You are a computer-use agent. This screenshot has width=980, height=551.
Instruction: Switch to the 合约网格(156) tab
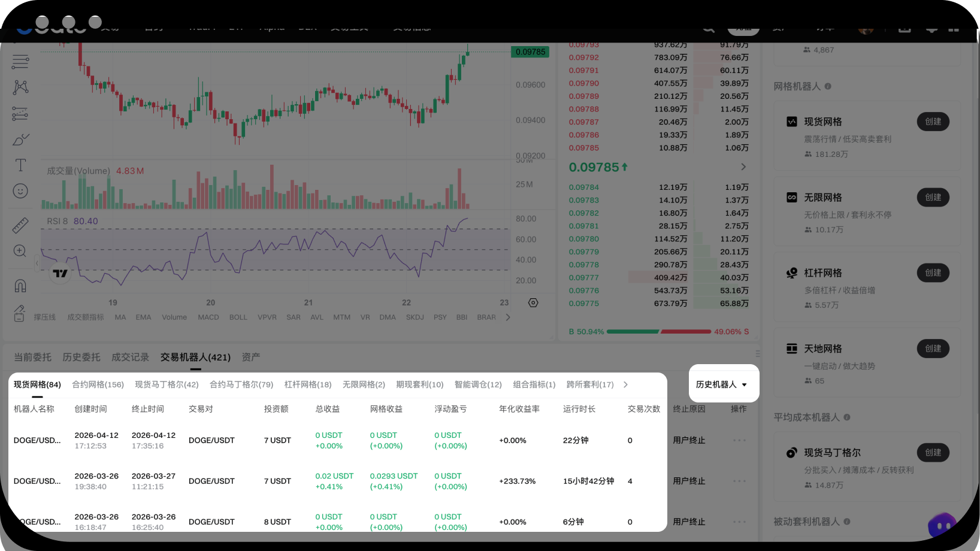(98, 385)
